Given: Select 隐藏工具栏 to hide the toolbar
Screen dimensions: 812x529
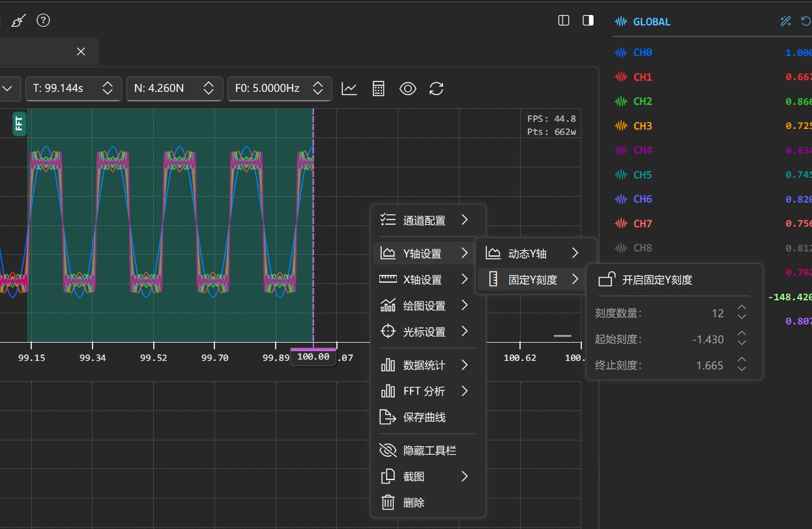Looking at the screenshot, I should click(428, 450).
